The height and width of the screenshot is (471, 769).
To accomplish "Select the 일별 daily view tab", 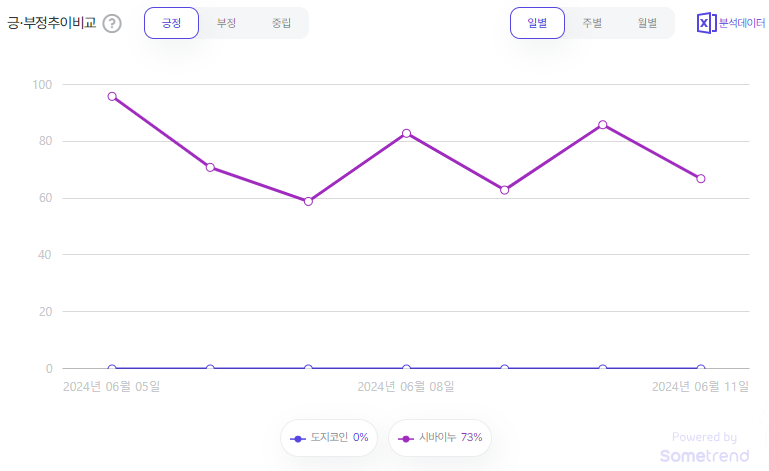I will [537, 23].
